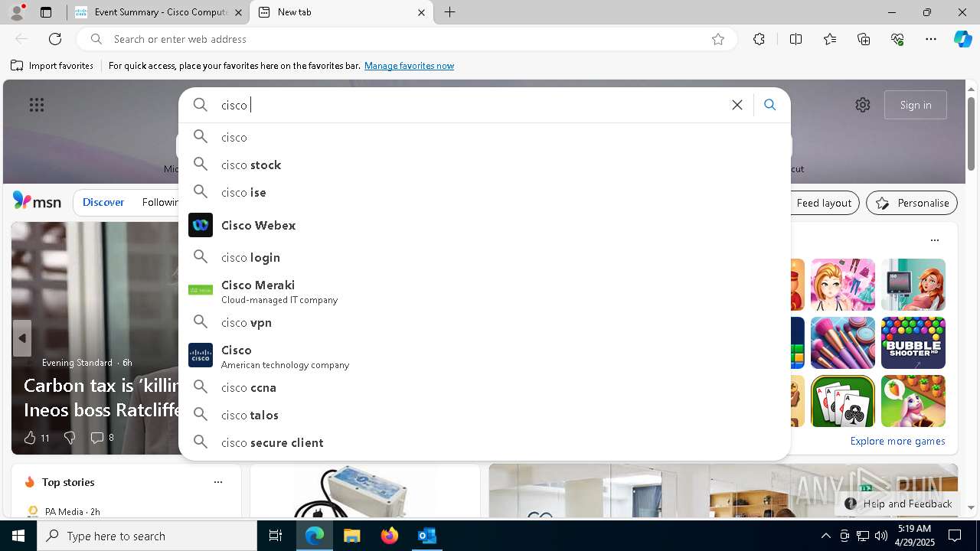Click the Feed layout button
Screen dimensions: 980x551
pos(824,203)
